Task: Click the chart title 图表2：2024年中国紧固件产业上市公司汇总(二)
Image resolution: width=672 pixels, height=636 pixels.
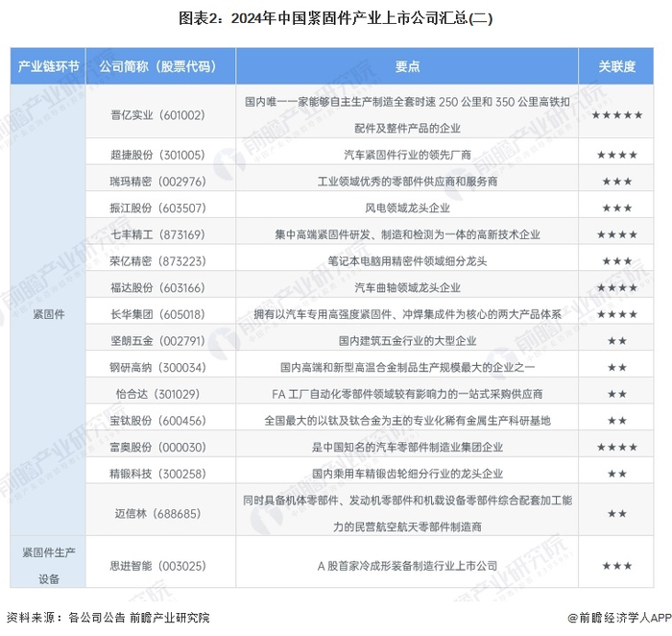Action: [x=336, y=18]
